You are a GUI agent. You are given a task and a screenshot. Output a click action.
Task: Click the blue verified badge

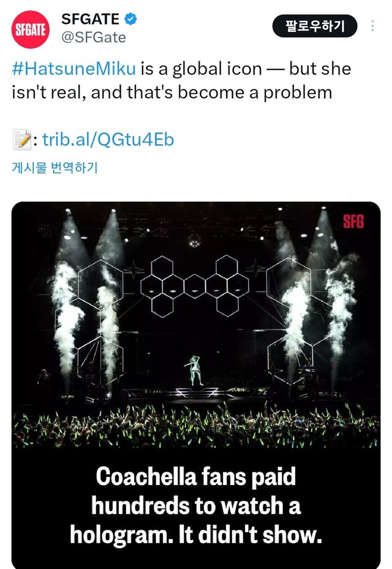131,19
